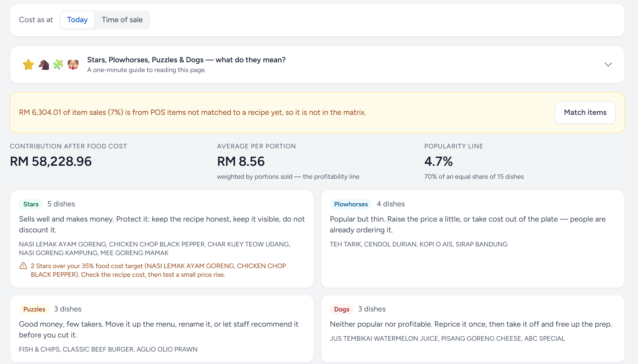The height and width of the screenshot is (364, 638).
Task: Click the POPULARITY LINE label
Action: [454, 146]
